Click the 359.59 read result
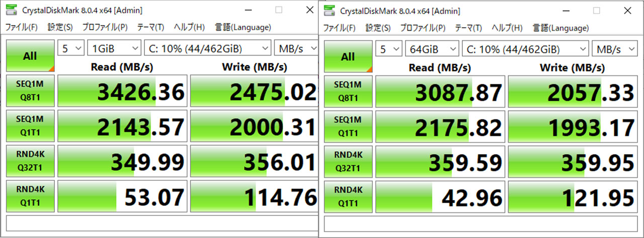This screenshot has width=644, height=238. pyautogui.click(x=440, y=162)
